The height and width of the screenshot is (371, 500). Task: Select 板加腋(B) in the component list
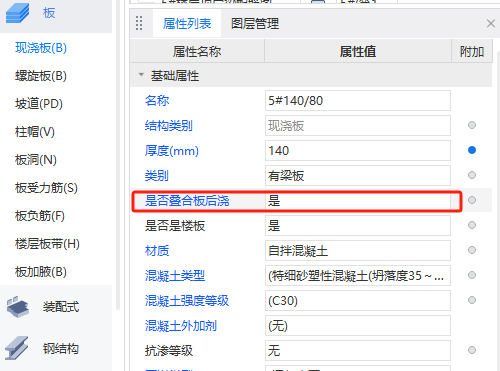[x=41, y=272]
